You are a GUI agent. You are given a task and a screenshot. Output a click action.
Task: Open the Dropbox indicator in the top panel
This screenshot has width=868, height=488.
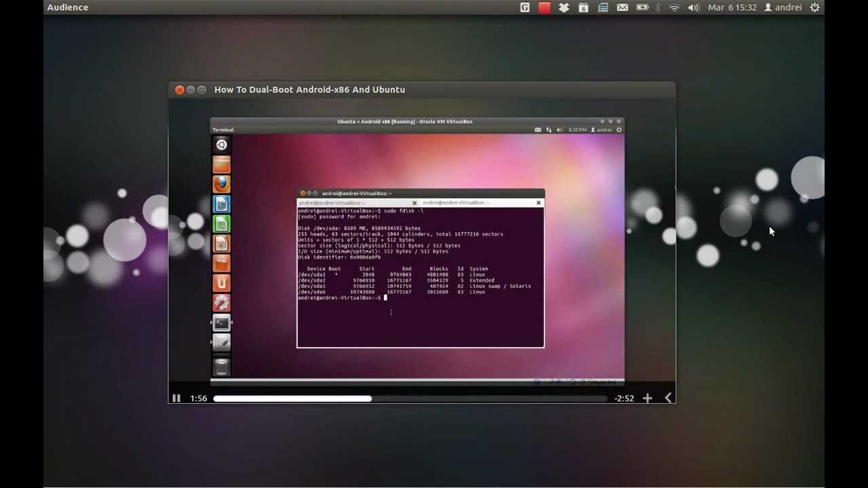point(564,7)
